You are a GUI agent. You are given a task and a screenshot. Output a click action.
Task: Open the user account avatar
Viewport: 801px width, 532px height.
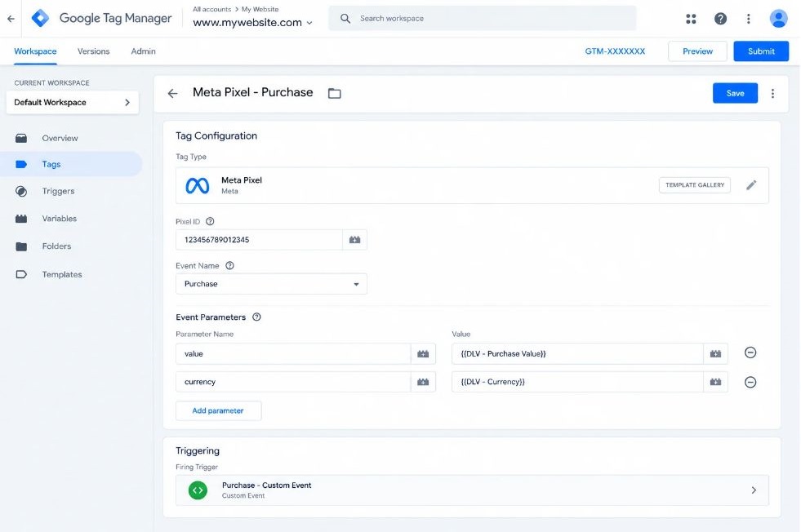point(778,19)
